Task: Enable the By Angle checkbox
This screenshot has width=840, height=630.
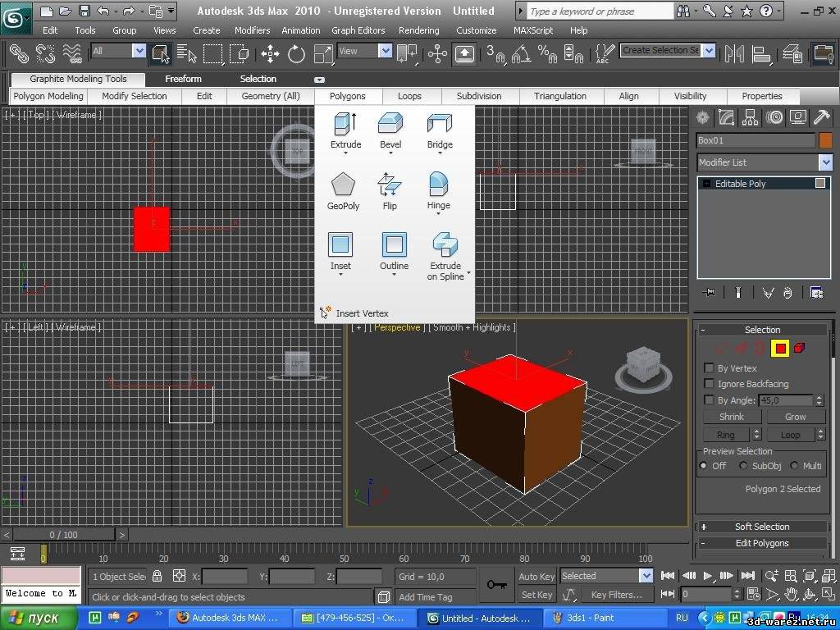Action: 709,399
